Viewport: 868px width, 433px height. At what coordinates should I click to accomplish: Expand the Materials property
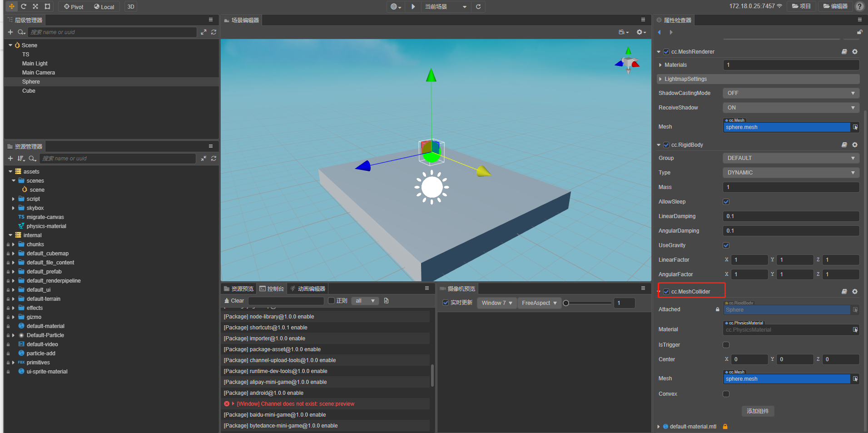point(660,65)
